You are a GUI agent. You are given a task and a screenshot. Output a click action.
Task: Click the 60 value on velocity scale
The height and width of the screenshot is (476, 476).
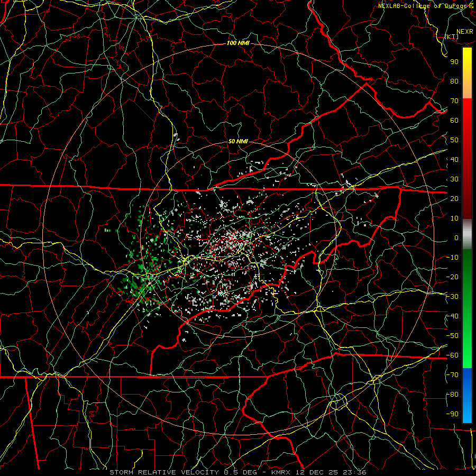[x=454, y=120]
